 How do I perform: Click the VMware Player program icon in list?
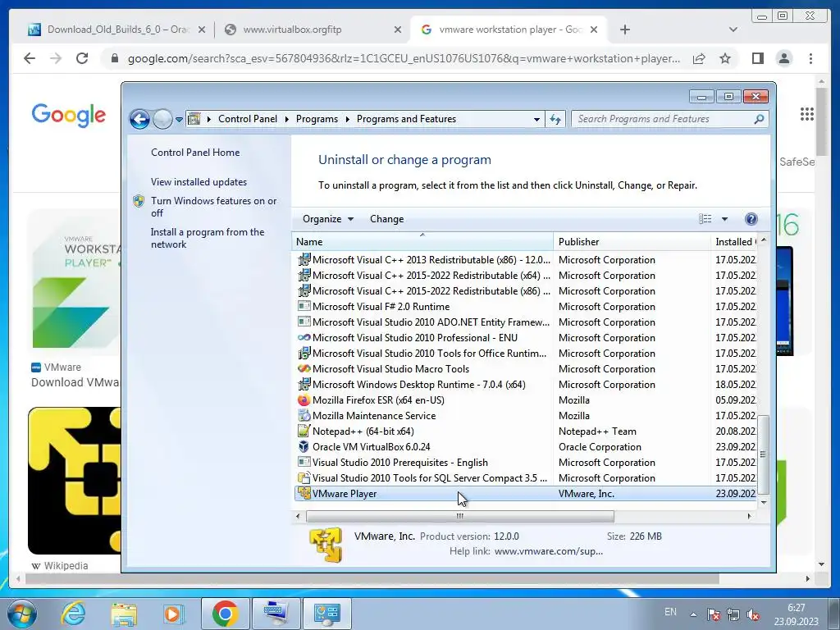tap(304, 493)
